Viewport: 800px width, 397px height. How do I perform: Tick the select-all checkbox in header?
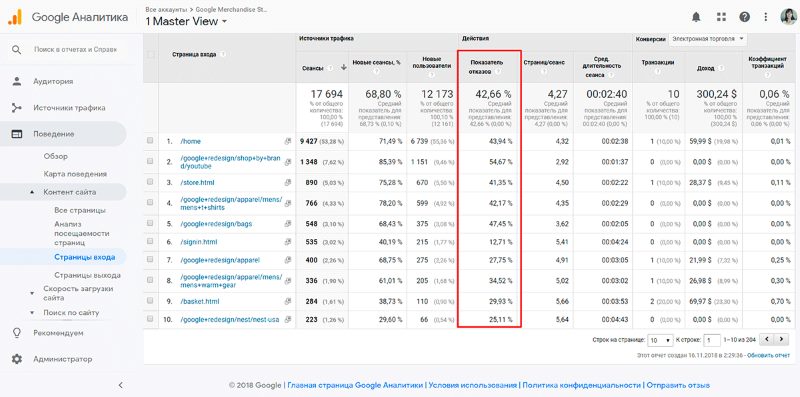(x=151, y=54)
